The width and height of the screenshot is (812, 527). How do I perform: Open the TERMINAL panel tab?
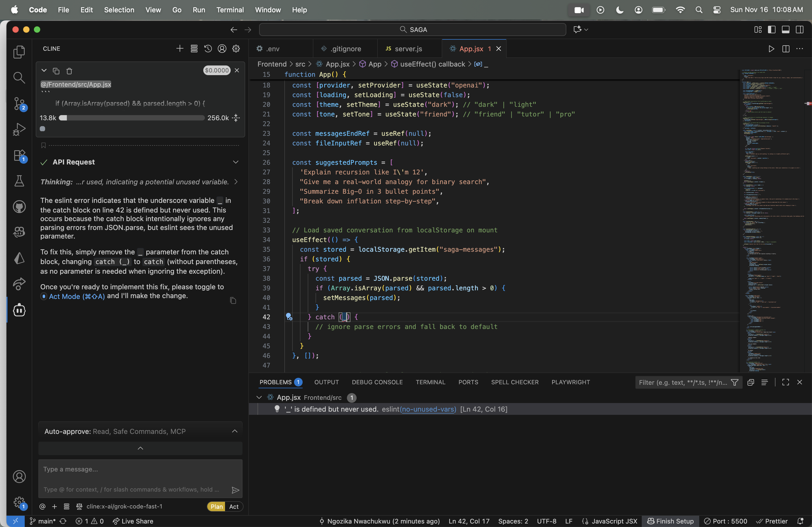[x=430, y=382]
